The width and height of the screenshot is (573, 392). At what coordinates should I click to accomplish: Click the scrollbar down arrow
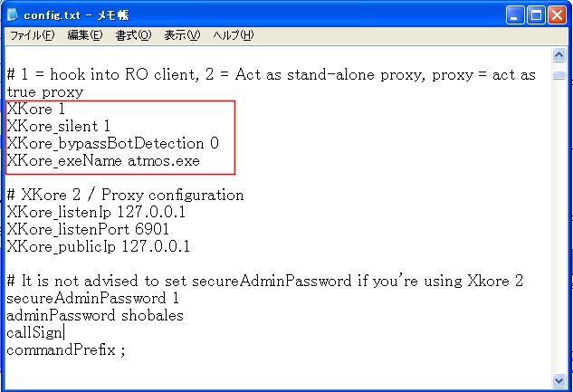point(559,380)
